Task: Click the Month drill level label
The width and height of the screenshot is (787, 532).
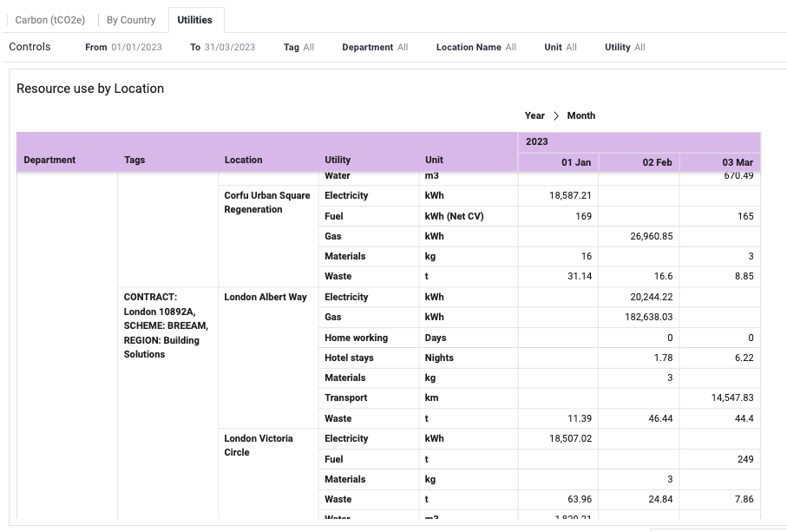Action: (x=581, y=116)
